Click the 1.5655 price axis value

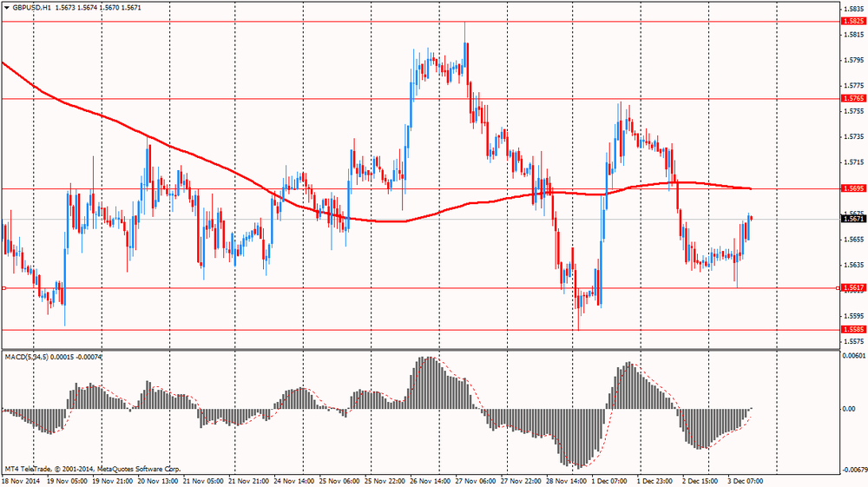(x=854, y=239)
